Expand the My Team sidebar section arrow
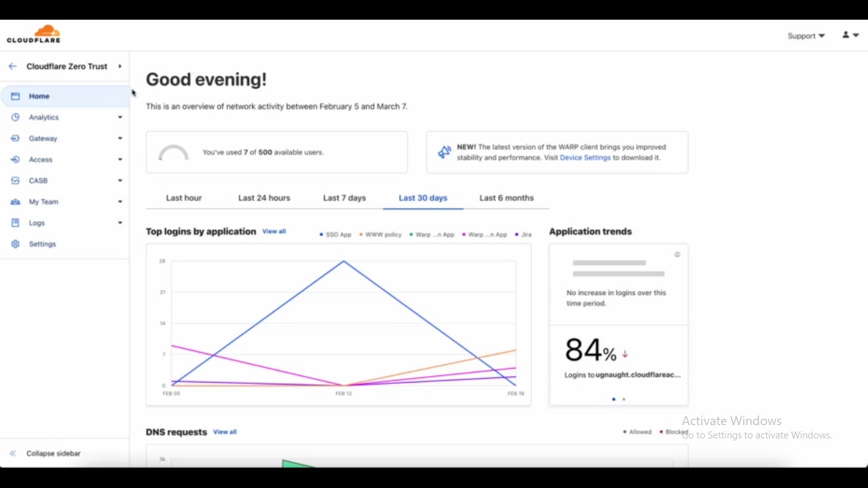This screenshot has width=868, height=488. pyautogui.click(x=120, y=202)
